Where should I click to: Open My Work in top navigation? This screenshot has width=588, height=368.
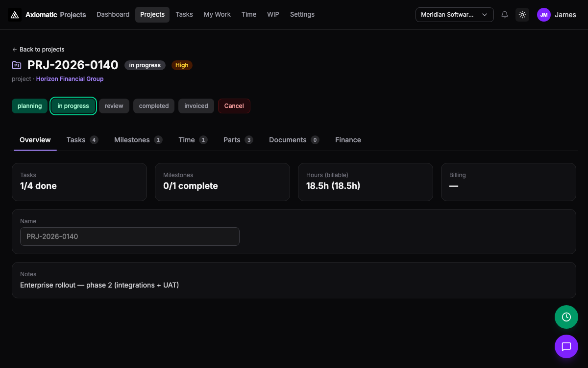[x=217, y=15]
